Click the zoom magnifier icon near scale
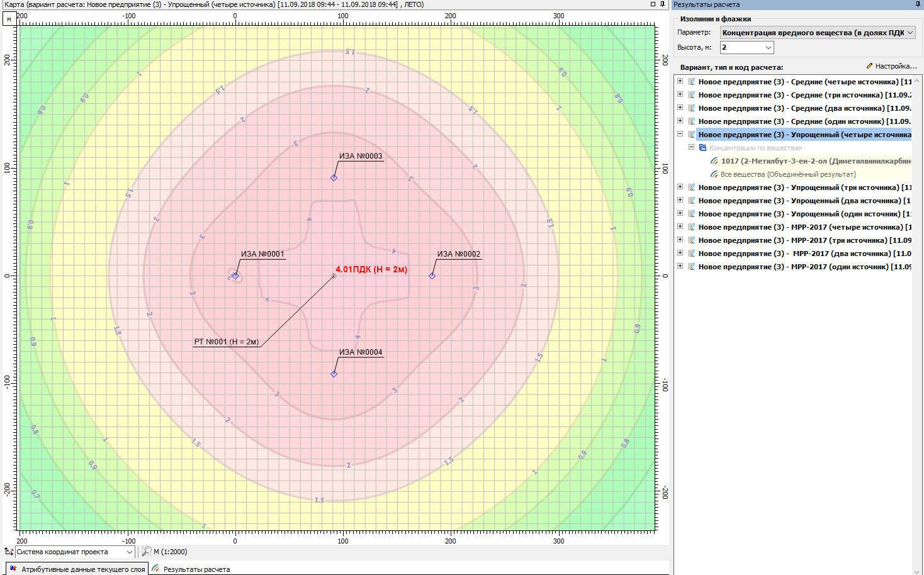The image size is (924, 575). pyautogui.click(x=146, y=552)
